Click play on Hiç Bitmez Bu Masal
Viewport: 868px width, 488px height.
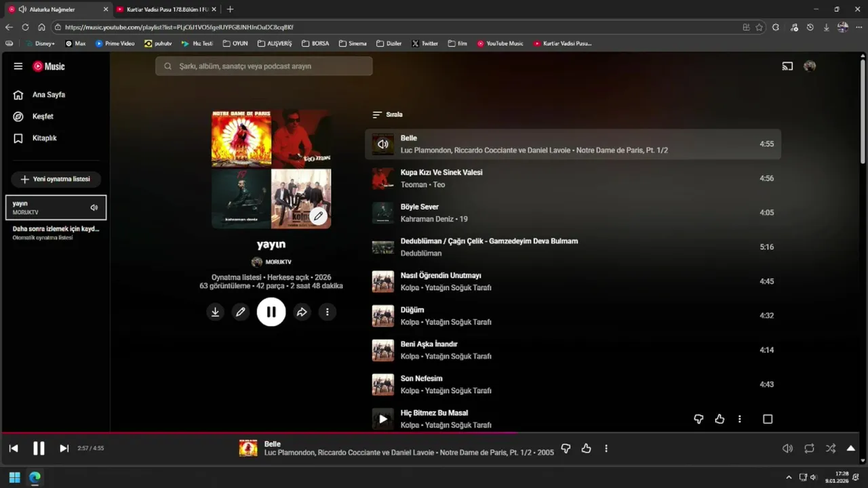coord(383,419)
